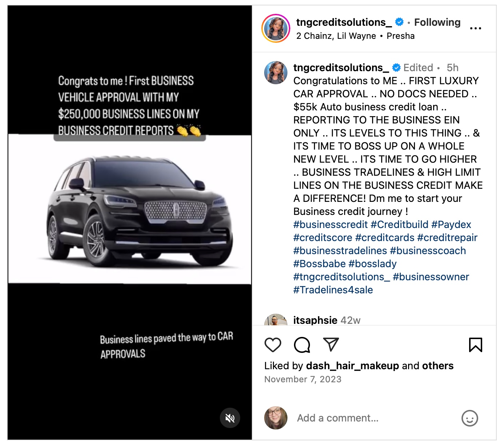Unmute the video sound
Viewport: 504px width, 448px height.
(x=230, y=418)
